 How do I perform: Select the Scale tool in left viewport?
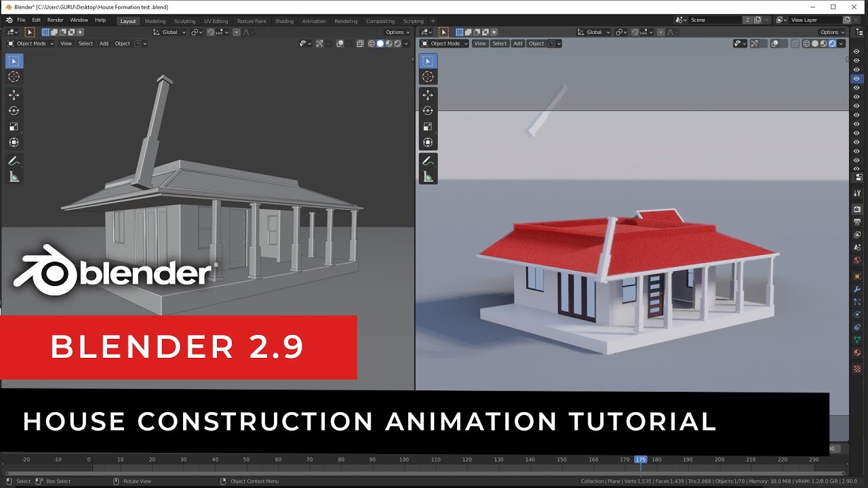pyautogui.click(x=14, y=127)
